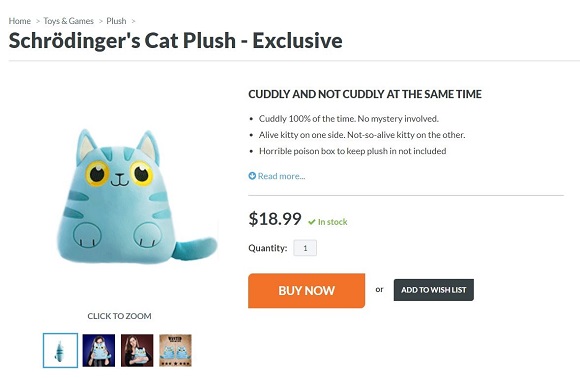Select thumbnail of woman hugging the plush
The image size is (580, 378).
(137, 350)
